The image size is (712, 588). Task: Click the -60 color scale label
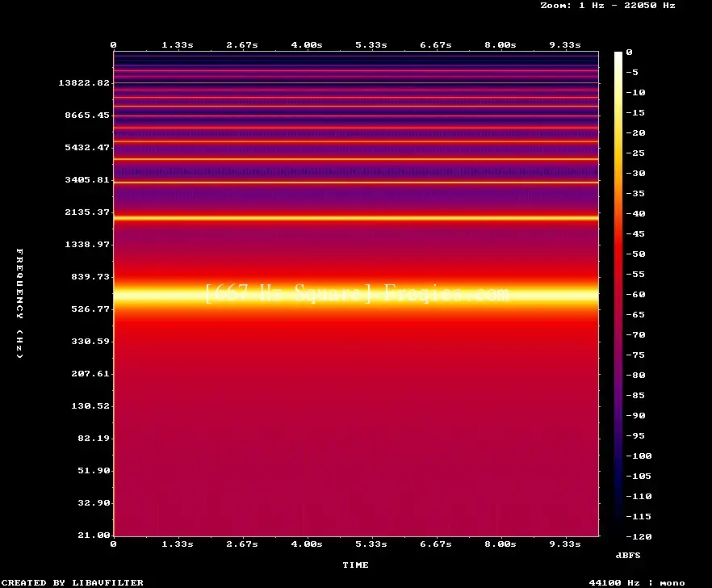pos(635,295)
